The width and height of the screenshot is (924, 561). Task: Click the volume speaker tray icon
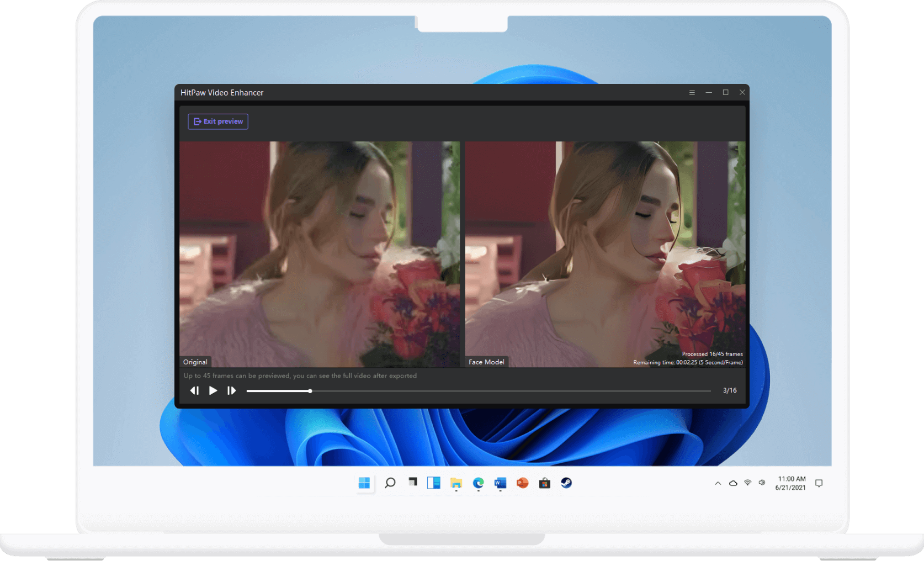[762, 483]
